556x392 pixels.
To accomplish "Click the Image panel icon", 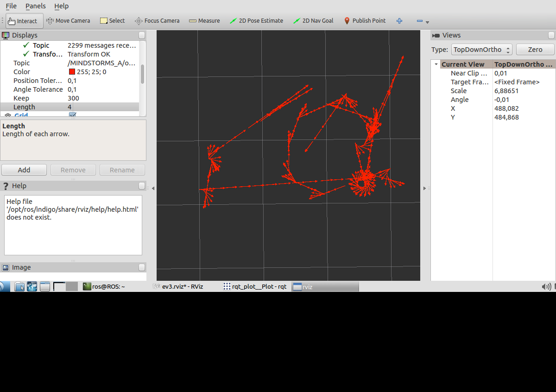I will [6, 267].
